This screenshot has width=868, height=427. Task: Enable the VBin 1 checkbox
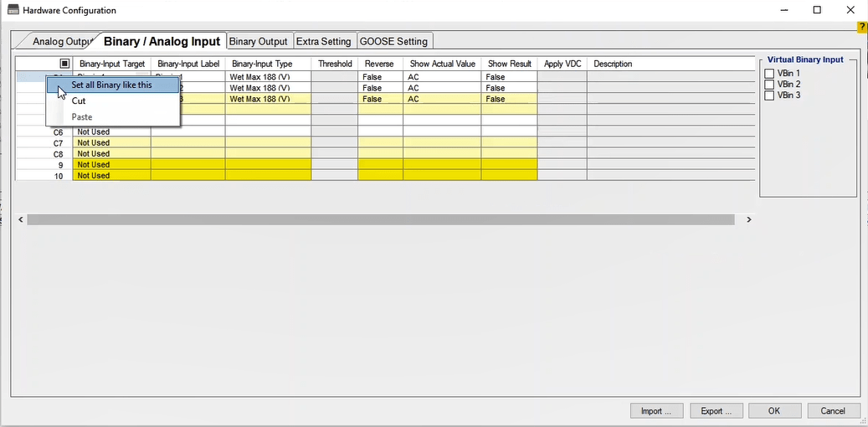769,74
